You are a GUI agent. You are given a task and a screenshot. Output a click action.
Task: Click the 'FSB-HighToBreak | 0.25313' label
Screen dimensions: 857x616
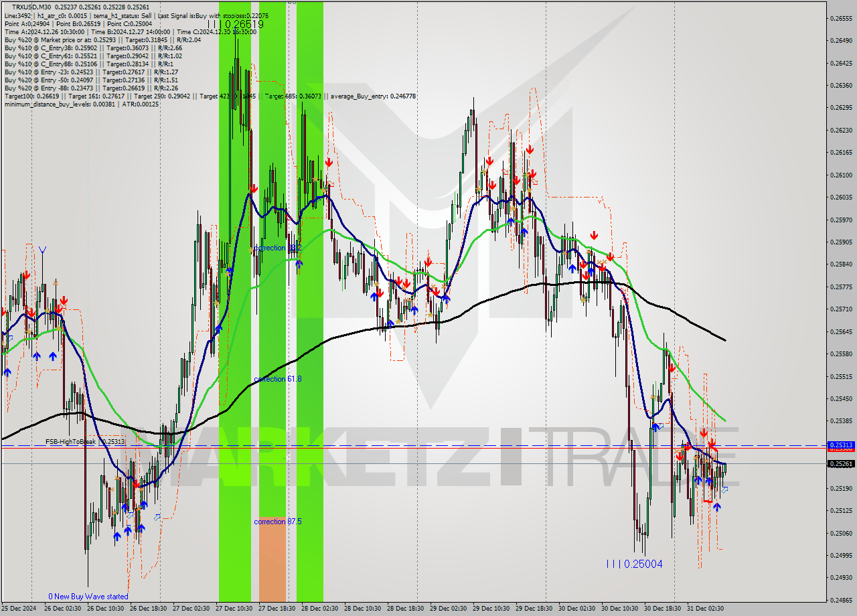(85, 442)
